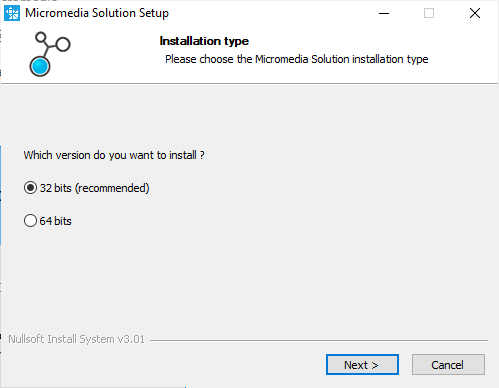This screenshot has width=499, height=388.
Task: Click the separator line beside the Nullsoft text
Action: (x=319, y=340)
